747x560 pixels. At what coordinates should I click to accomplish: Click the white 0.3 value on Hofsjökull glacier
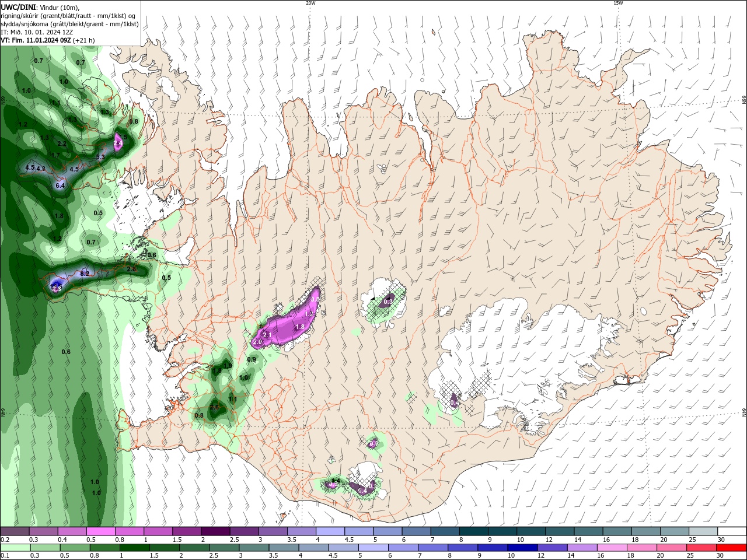(388, 302)
